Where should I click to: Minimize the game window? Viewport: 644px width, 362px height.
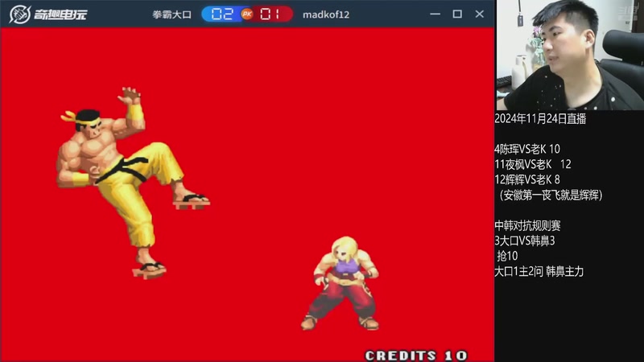coord(435,14)
